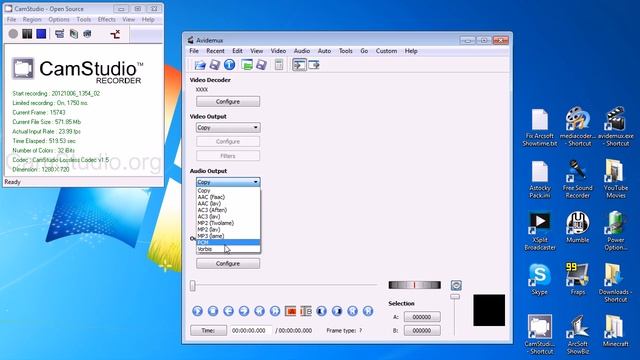Go to previous frame with left arrow button

tap(229, 311)
